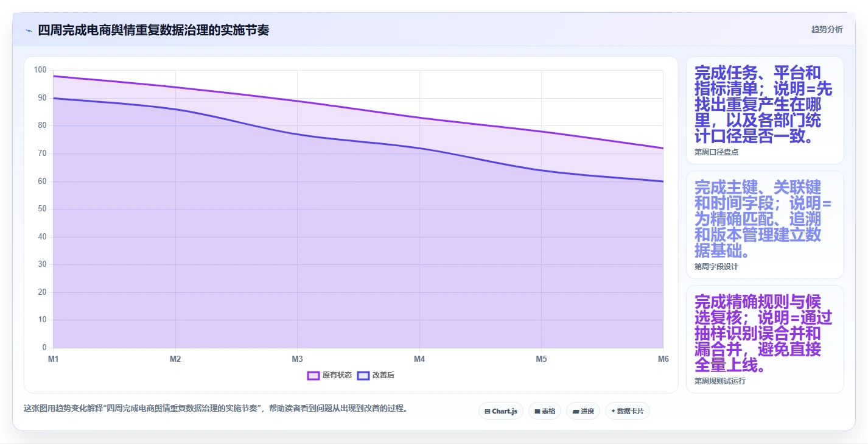Click the chart title 四周完成电商舆情重复数据治理的实施节奏
The image size is (868, 444).
(x=153, y=30)
